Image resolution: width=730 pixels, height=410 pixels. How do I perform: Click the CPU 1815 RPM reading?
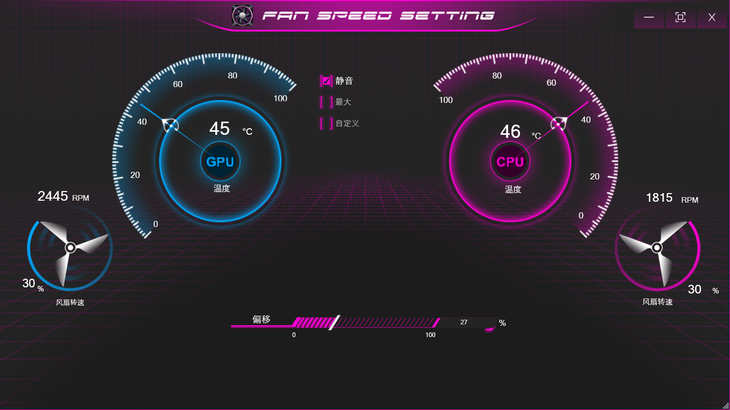pos(661,198)
